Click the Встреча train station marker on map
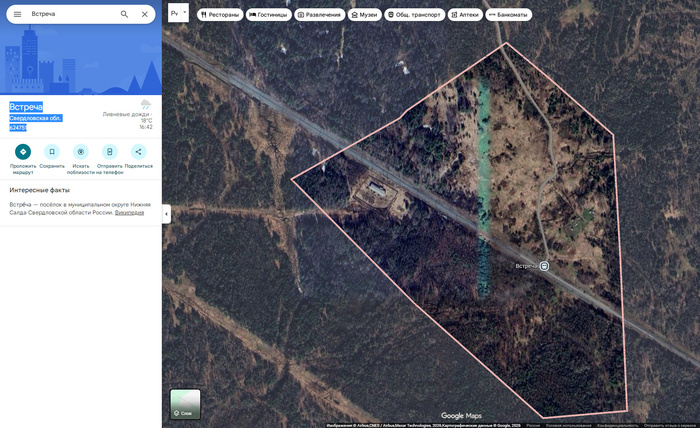 544,266
